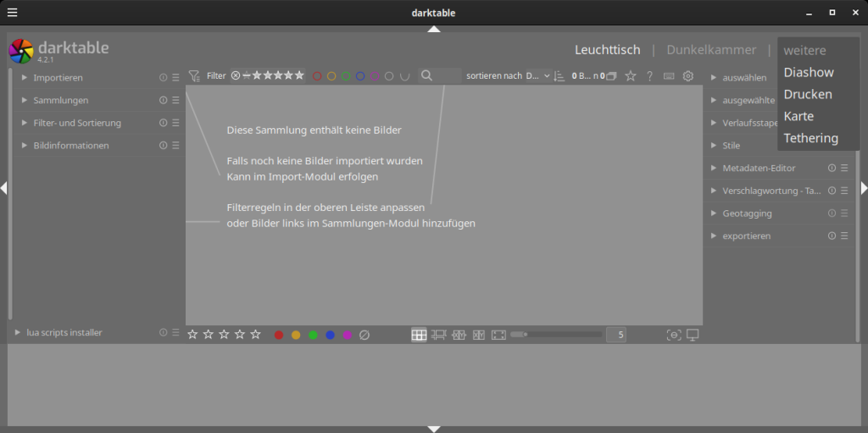Viewport: 868px width, 433px height.
Task: Apply green color label in bottom bar
Action: tap(314, 335)
